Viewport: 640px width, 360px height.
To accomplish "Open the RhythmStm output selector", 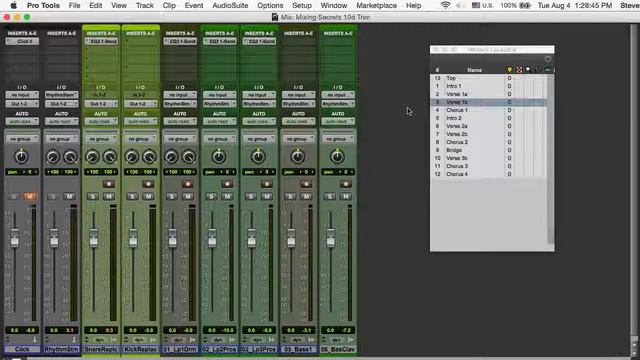I will tap(62, 104).
